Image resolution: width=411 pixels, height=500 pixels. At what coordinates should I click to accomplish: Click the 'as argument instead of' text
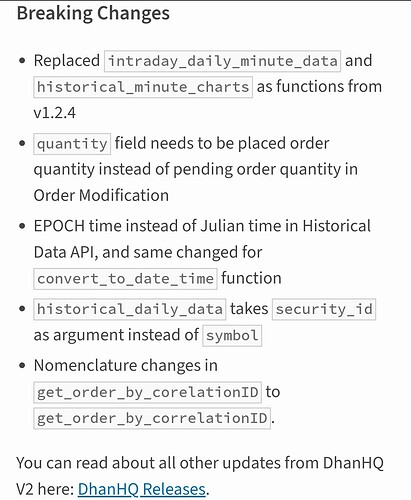point(116,335)
